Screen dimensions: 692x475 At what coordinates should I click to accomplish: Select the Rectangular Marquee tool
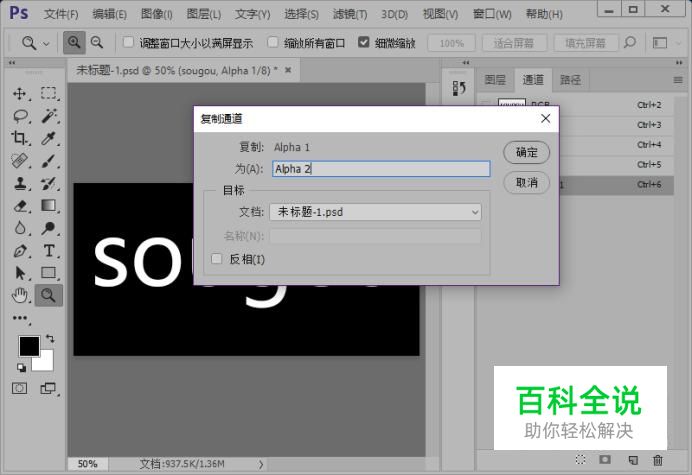coord(48,94)
